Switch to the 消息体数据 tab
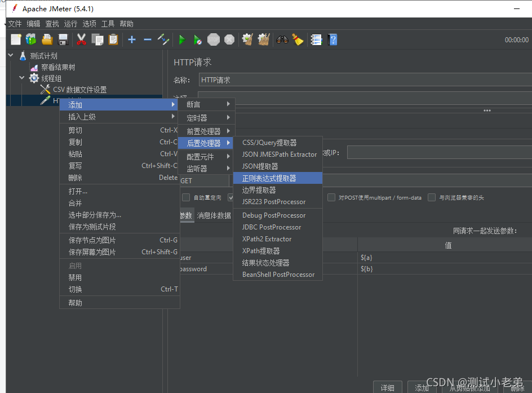Viewport: 532px width, 393px height. pyautogui.click(x=214, y=215)
